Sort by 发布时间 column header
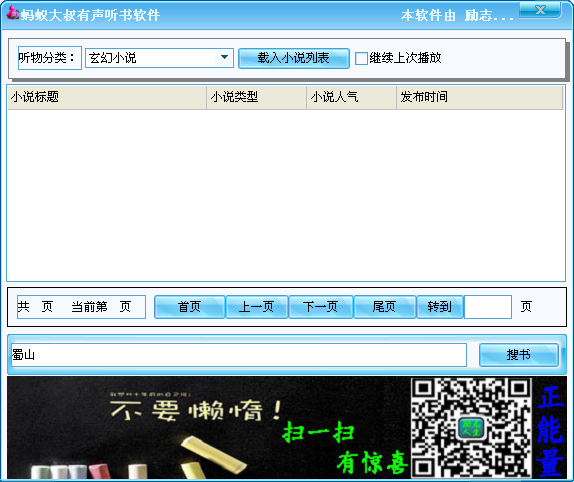This screenshot has height=482, width=574. [x=480, y=97]
